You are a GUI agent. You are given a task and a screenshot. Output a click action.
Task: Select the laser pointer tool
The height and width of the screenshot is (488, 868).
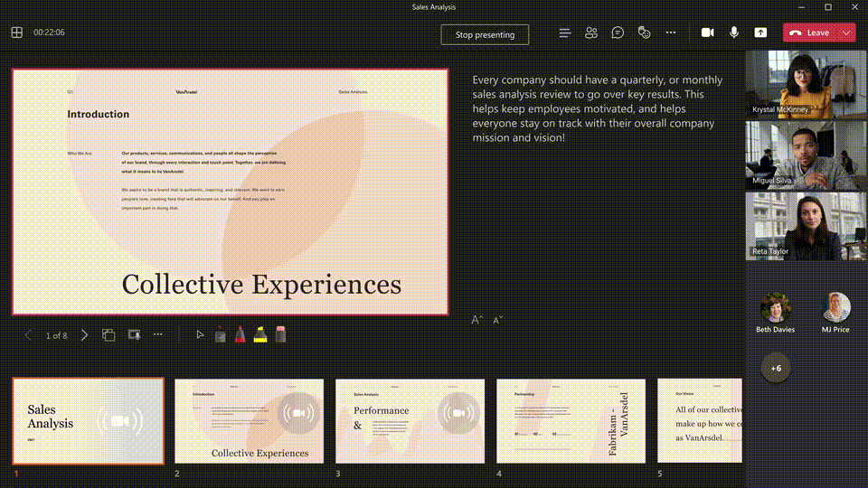[x=220, y=334]
